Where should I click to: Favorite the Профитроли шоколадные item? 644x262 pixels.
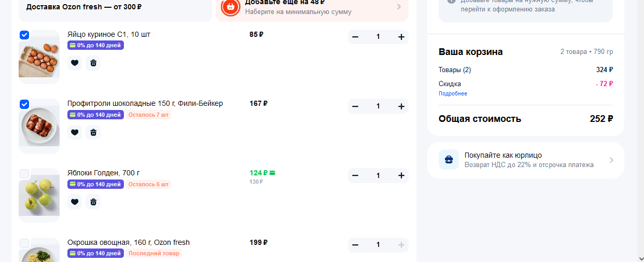pos(75,132)
